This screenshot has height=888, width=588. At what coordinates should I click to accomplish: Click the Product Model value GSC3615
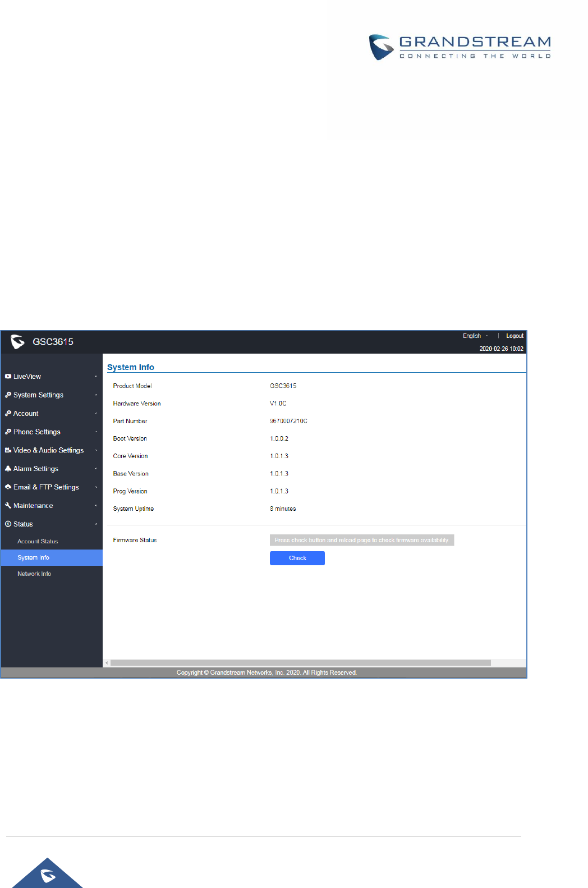[x=283, y=386]
